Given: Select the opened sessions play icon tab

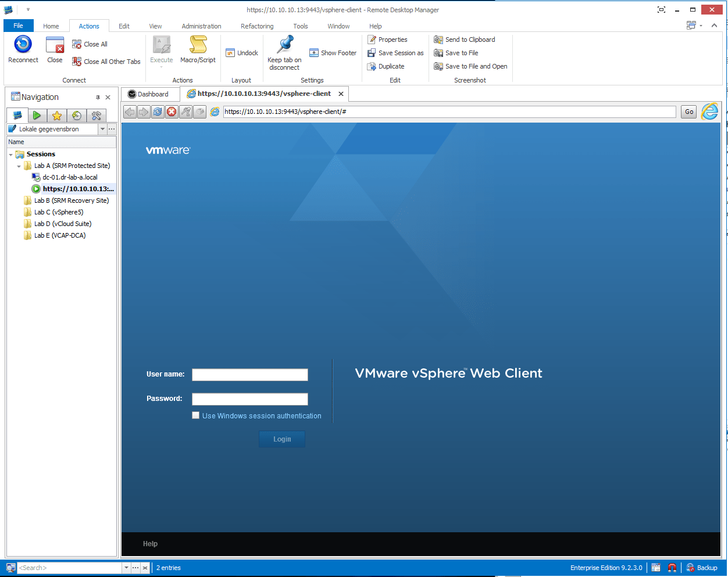Looking at the screenshot, I should click(37, 116).
